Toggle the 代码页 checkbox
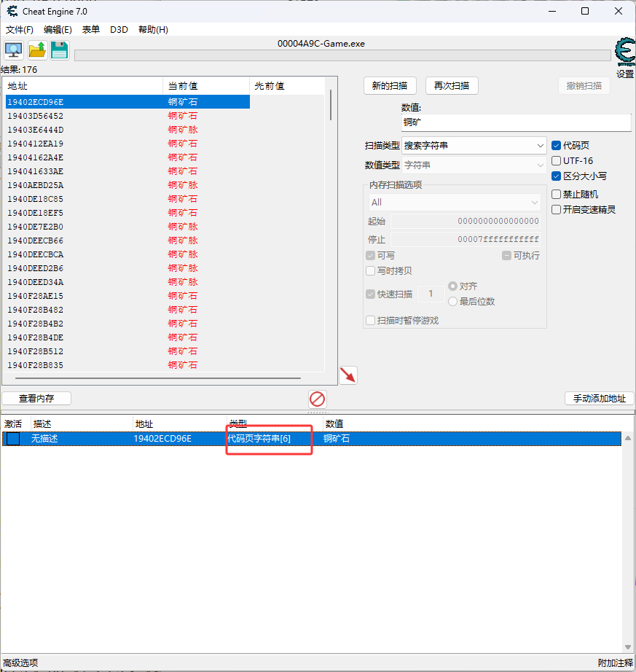 click(x=557, y=146)
